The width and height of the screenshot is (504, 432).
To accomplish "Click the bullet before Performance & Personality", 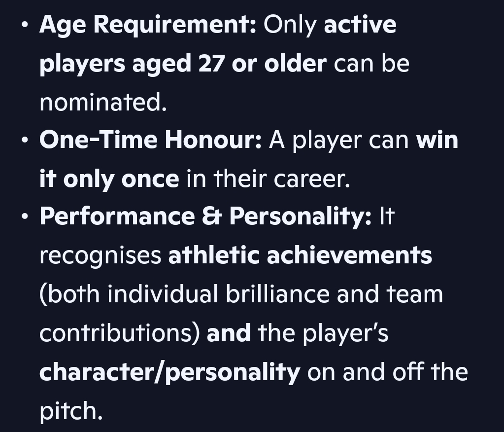I will (25, 217).
